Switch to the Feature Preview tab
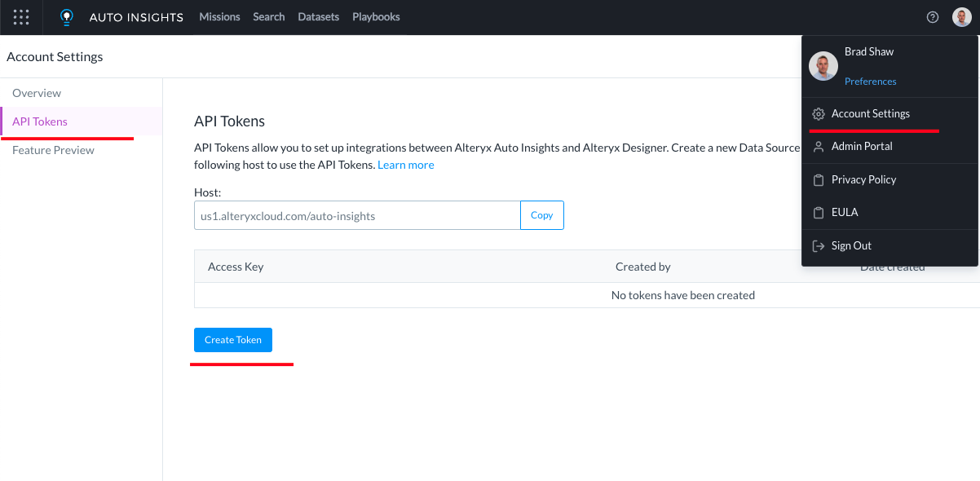Screen dimensions: 980x481 (53, 151)
